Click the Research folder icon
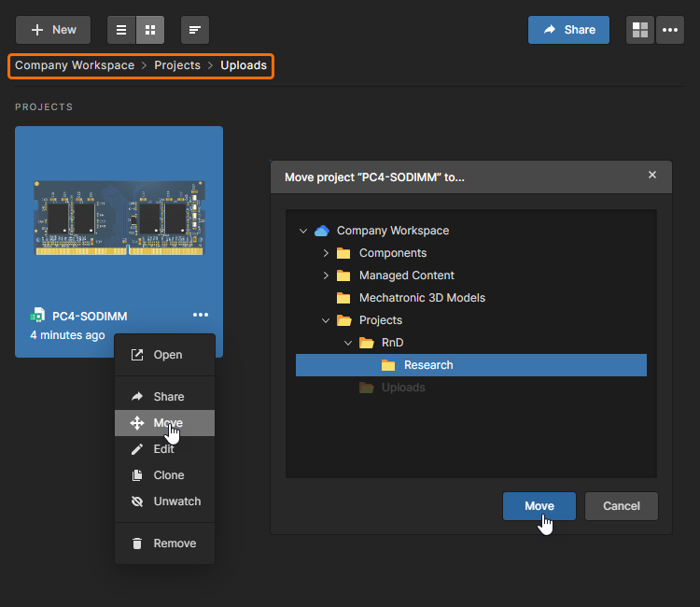The image size is (700, 607). 388,365
